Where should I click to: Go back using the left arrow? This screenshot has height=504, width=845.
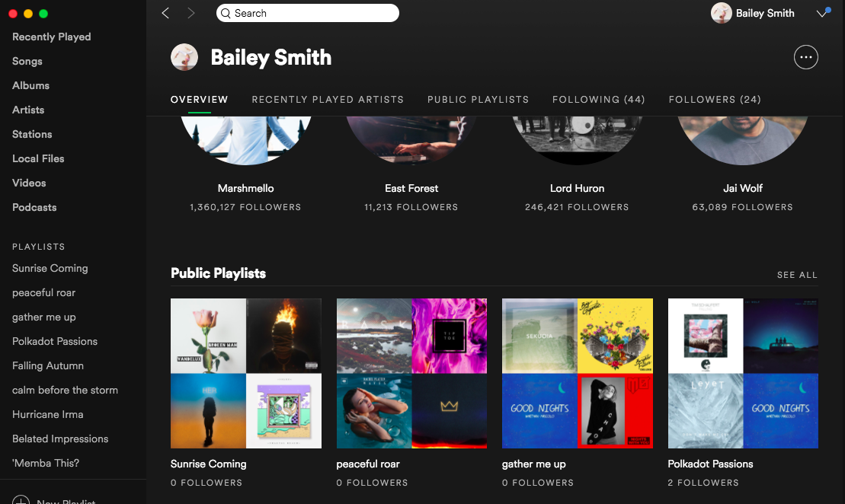[165, 13]
